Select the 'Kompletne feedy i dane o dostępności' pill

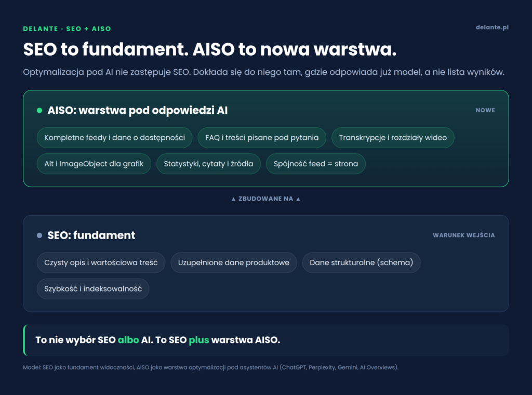coord(115,137)
